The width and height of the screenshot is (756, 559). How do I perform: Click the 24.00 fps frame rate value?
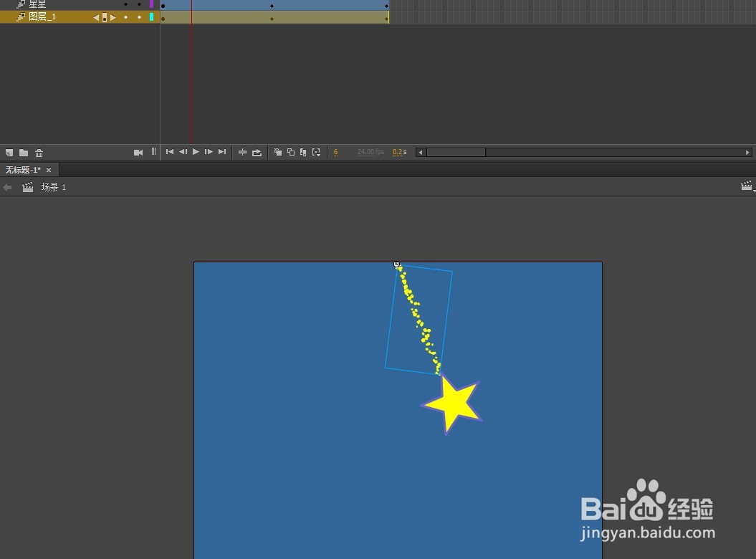[370, 152]
